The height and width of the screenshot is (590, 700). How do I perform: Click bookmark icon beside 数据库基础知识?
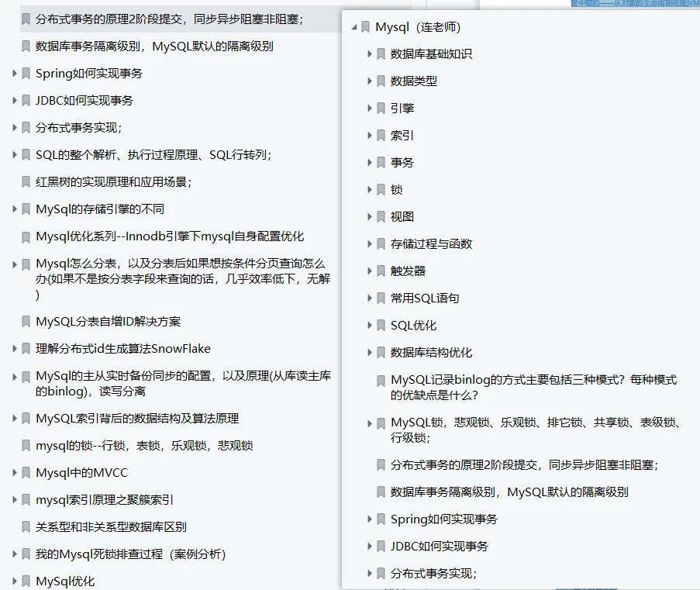coord(381,54)
